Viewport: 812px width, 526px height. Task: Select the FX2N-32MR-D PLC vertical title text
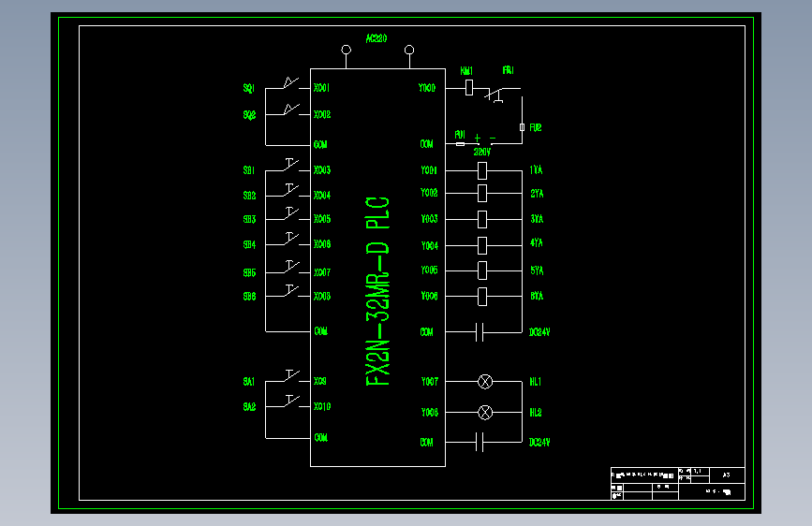tap(378, 291)
